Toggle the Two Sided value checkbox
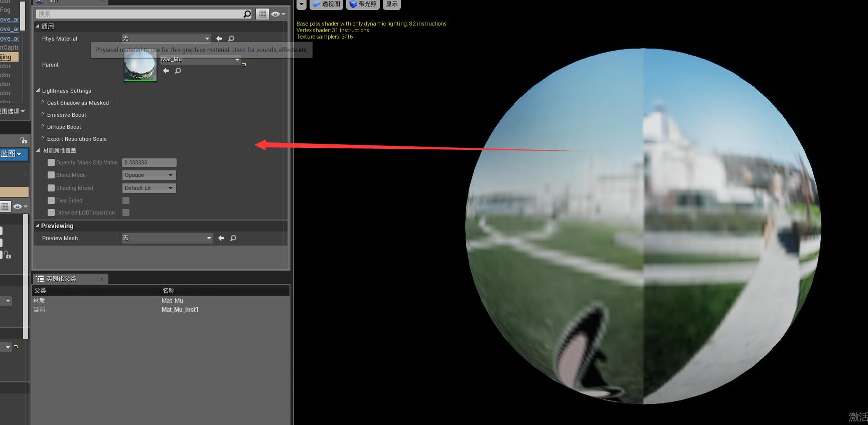The image size is (868, 425). point(126,200)
